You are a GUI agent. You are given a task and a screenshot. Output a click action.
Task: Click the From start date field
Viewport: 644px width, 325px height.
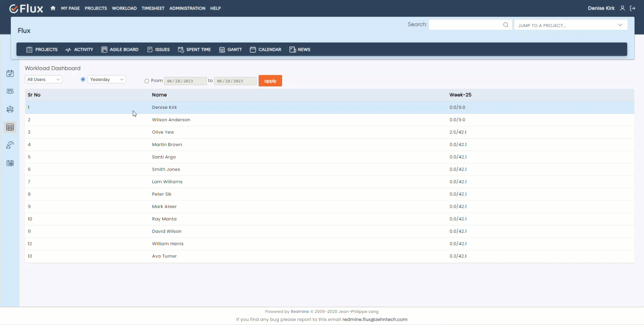pyautogui.click(x=185, y=81)
